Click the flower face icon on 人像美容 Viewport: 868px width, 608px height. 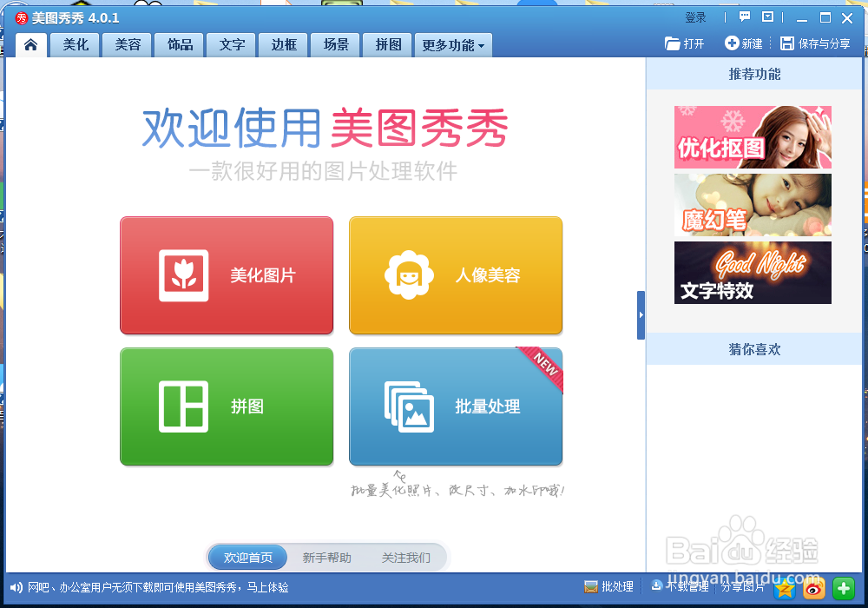click(x=409, y=274)
